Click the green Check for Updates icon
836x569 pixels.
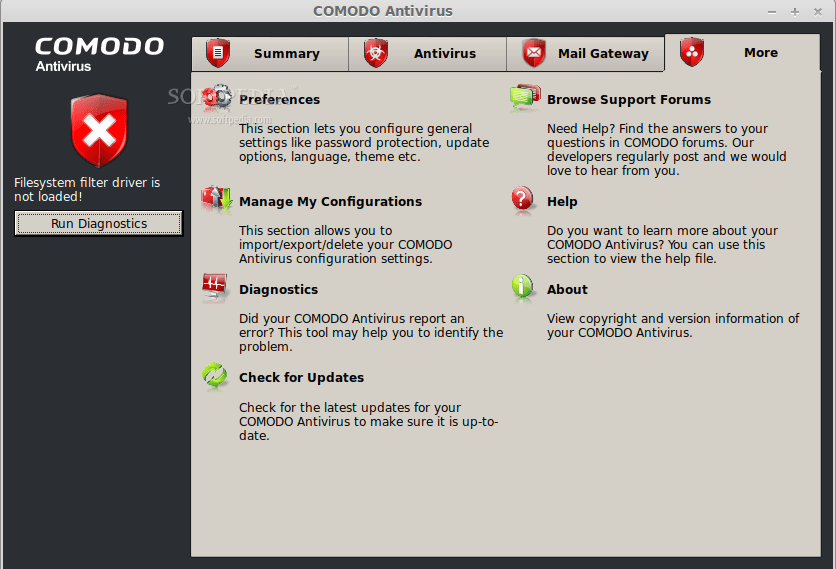(215, 376)
